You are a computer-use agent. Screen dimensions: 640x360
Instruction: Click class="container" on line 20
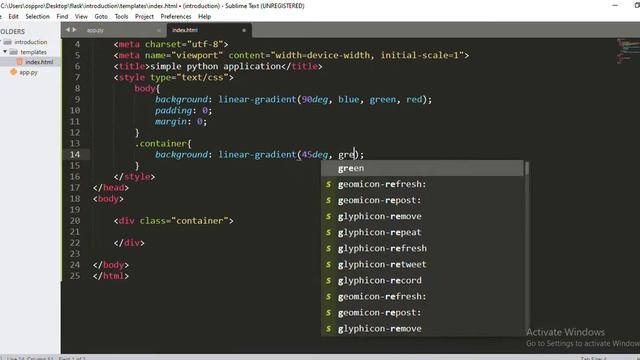[x=184, y=221]
